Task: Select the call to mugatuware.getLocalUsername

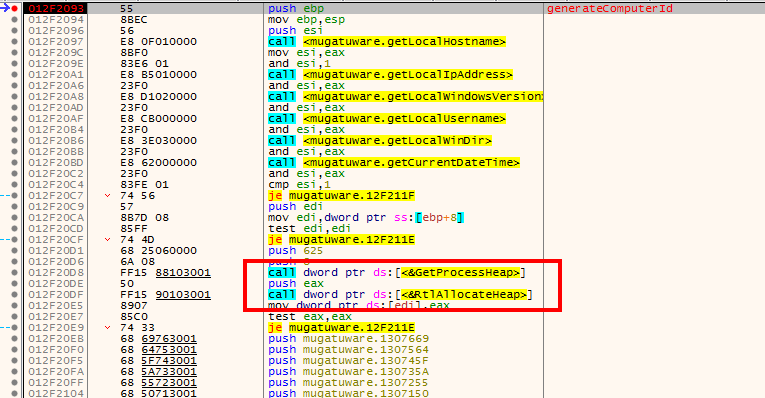Action: coord(387,119)
